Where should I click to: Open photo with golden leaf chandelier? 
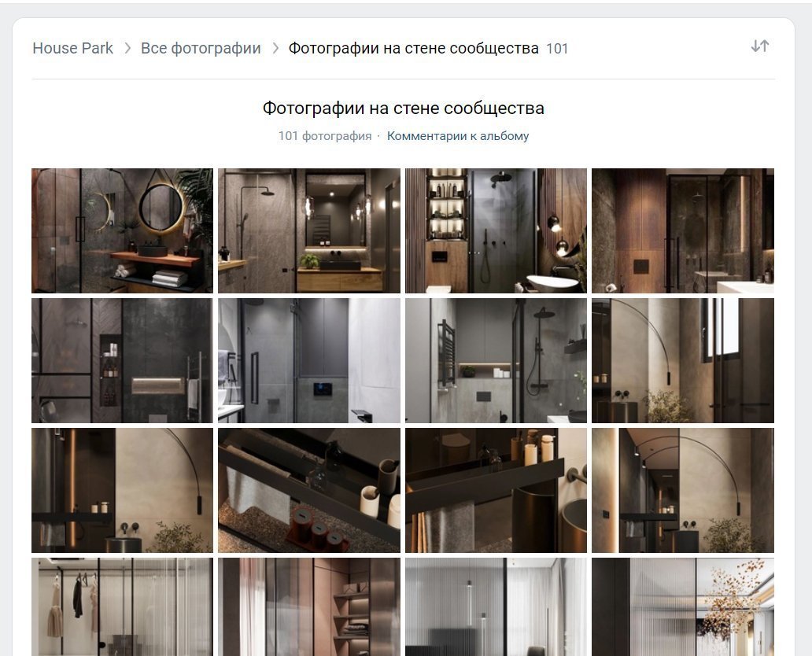pyautogui.click(x=683, y=606)
